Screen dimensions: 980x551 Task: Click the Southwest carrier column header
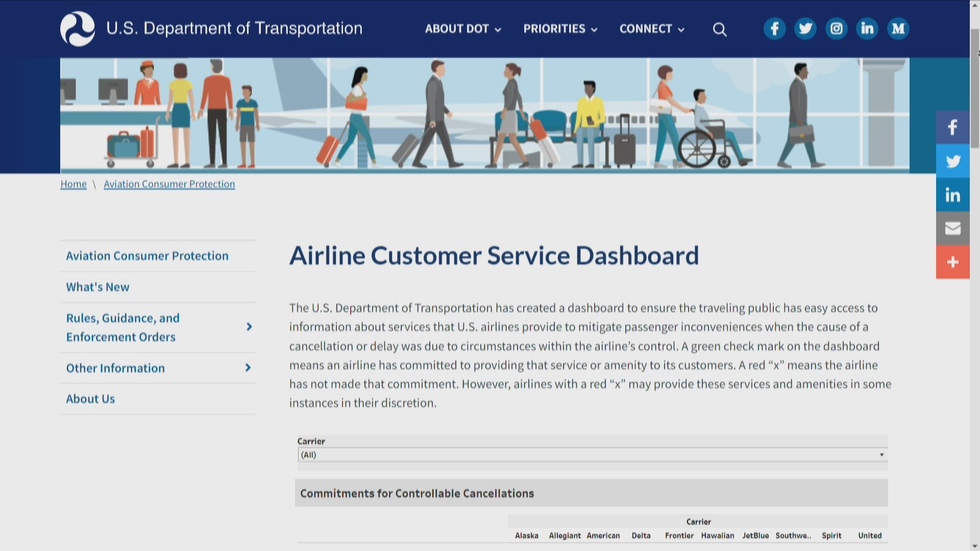pyautogui.click(x=794, y=535)
